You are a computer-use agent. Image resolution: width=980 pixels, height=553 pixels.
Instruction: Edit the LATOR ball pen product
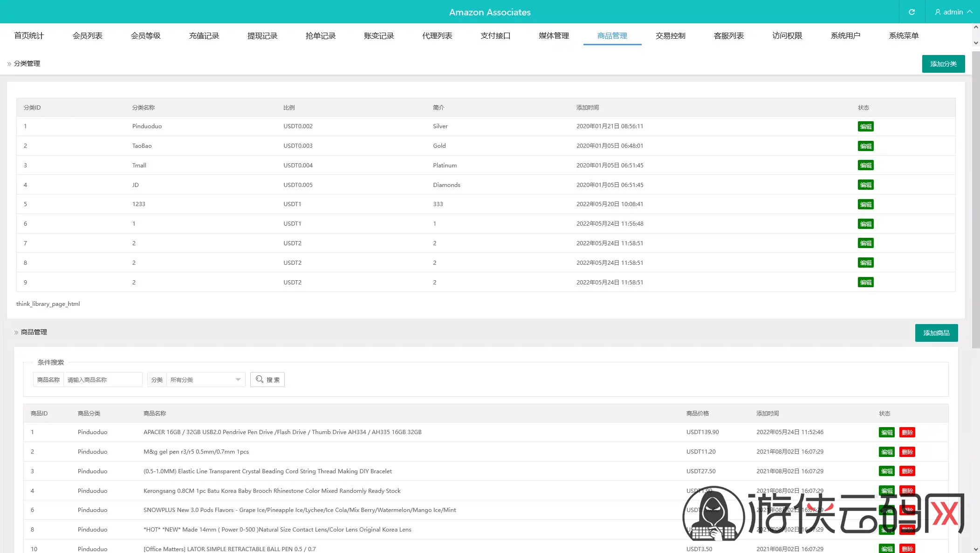886,549
